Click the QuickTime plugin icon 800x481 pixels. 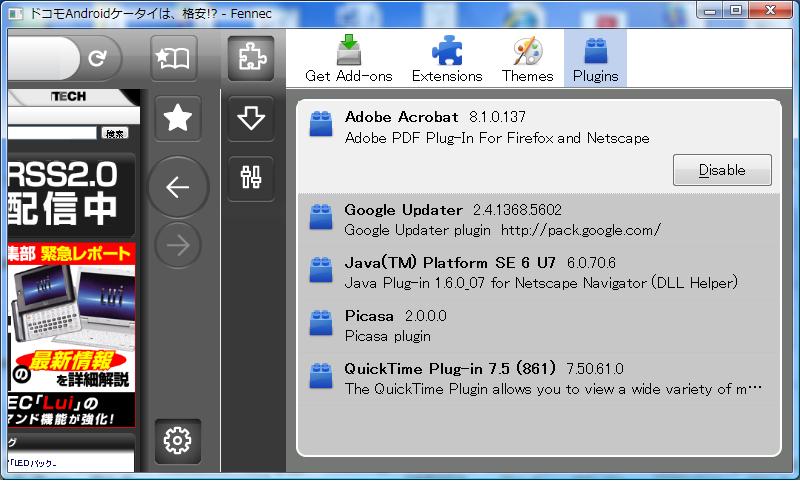[321, 375]
